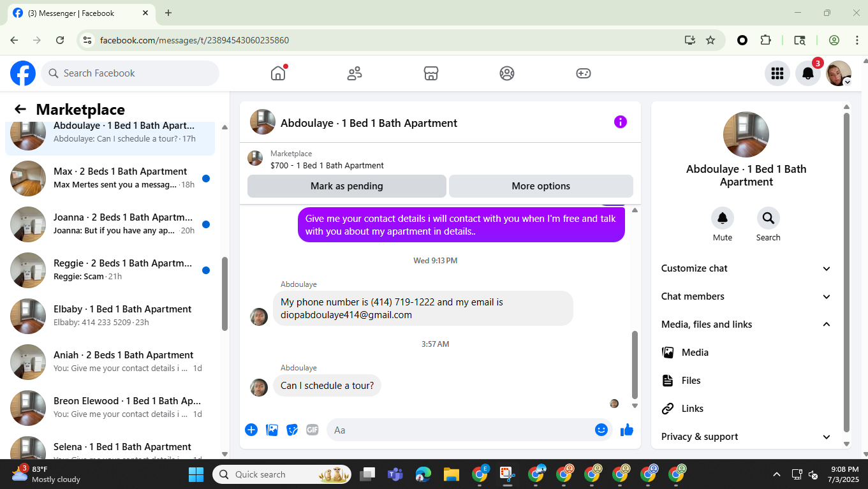The height and width of the screenshot is (489, 868).
Task: Open Windows Start button
Action: tap(196, 474)
